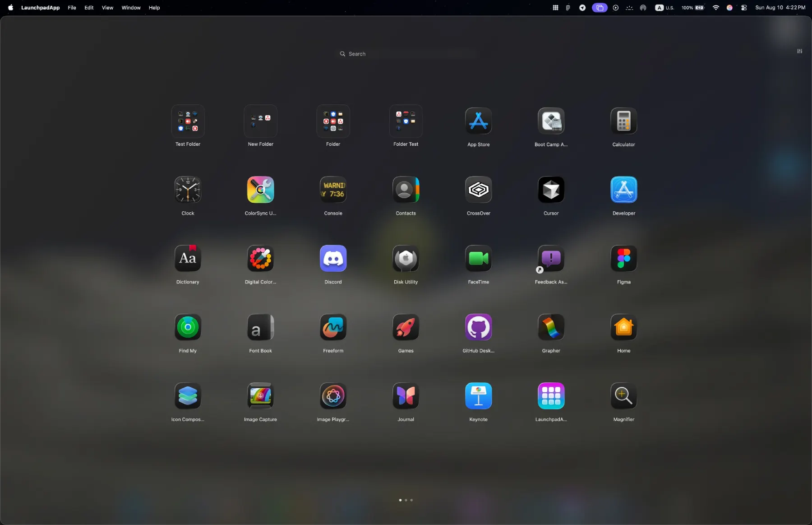812x525 pixels.
Task: Open the Freeform app
Action: (x=333, y=327)
